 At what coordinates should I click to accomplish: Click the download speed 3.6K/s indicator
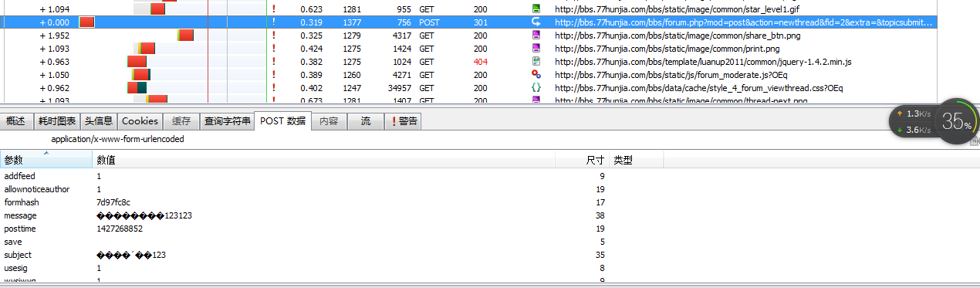click(x=913, y=130)
